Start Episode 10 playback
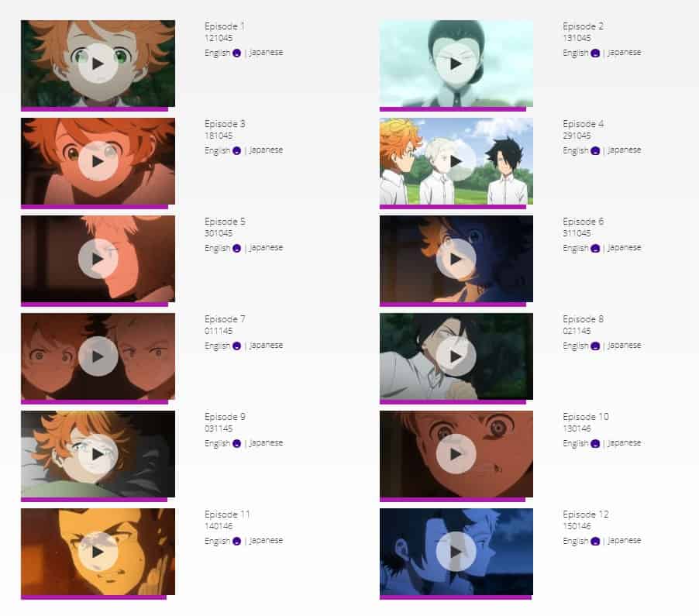 tap(456, 454)
